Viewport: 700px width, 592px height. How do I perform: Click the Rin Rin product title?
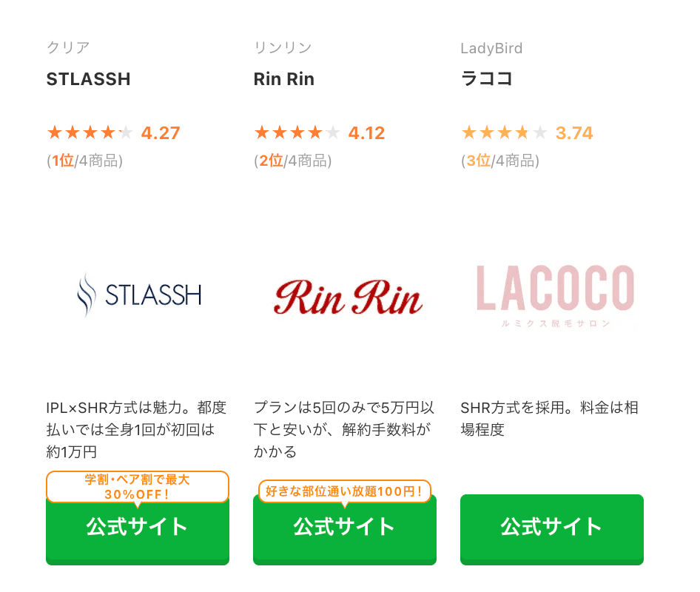point(283,79)
